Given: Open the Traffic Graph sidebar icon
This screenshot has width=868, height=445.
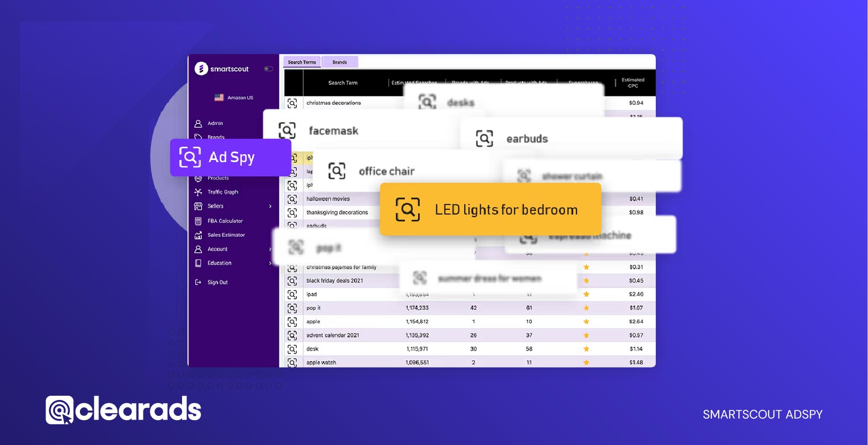Looking at the screenshot, I should pyautogui.click(x=198, y=192).
